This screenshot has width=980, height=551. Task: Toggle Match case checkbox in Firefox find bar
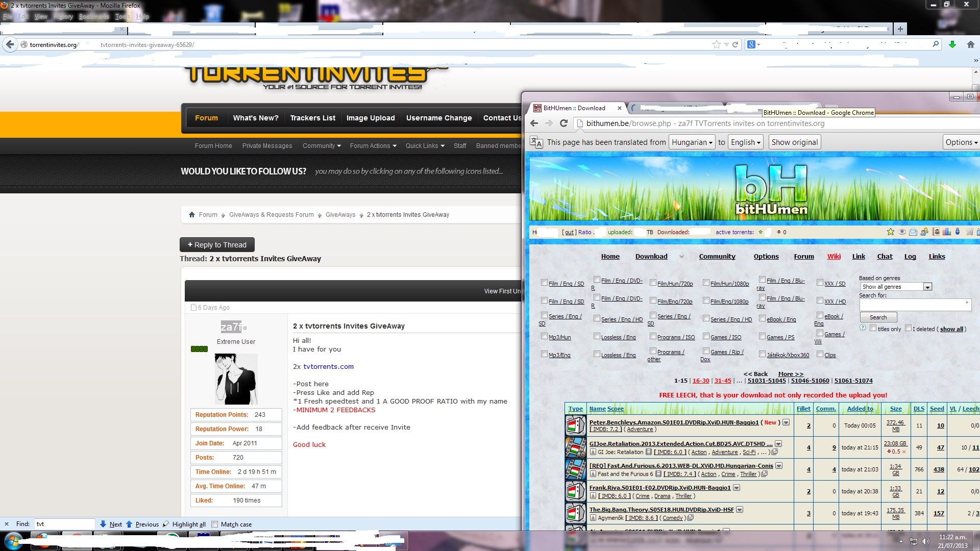pyautogui.click(x=214, y=524)
